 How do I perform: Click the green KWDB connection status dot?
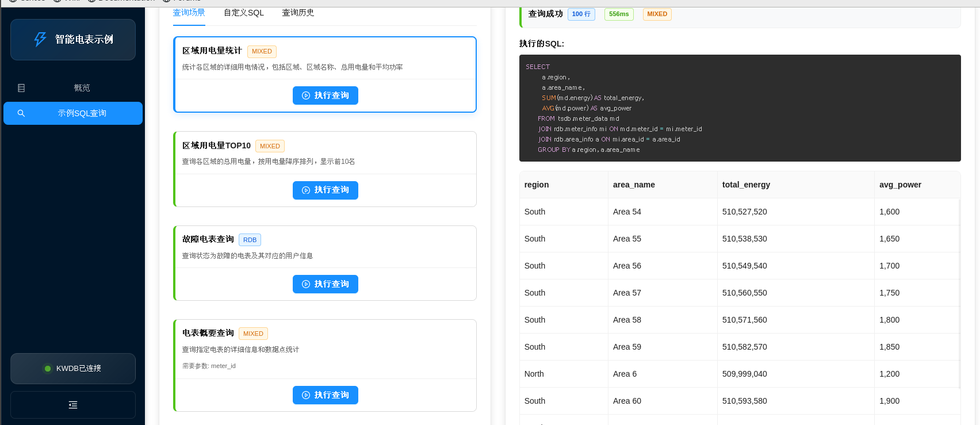coord(48,369)
